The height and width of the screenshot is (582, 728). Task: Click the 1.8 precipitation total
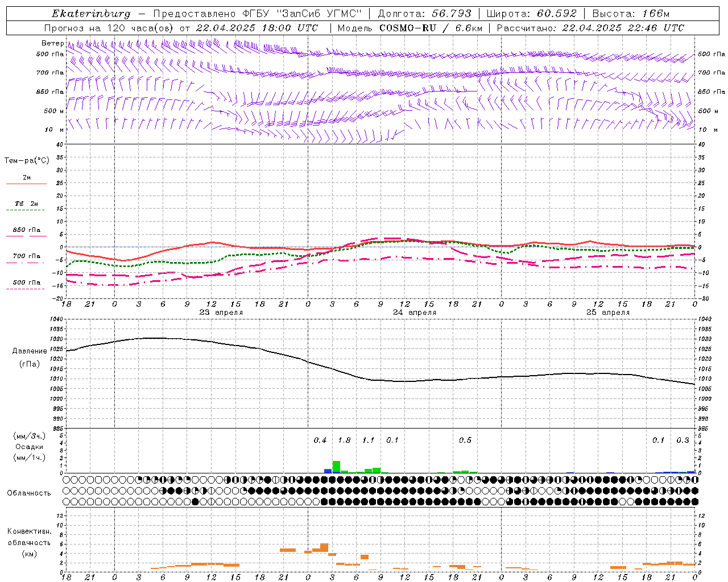coord(344,440)
